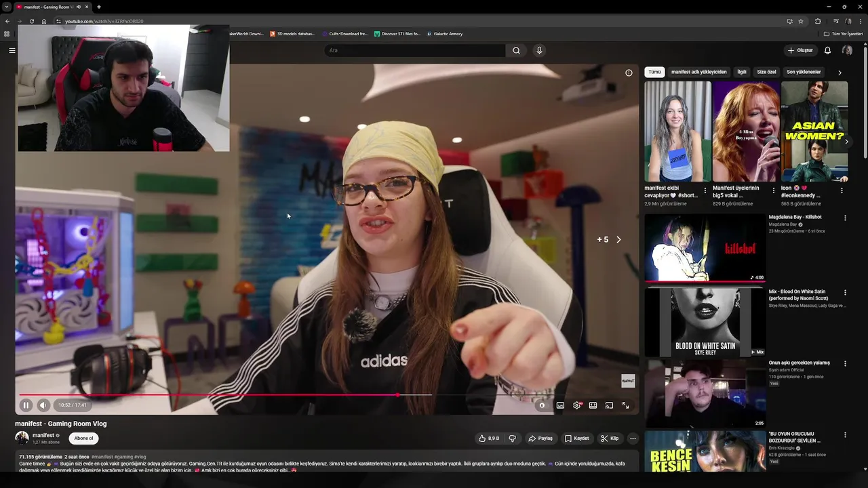Open the manifest channel avatar
868x488 pixels.
click(22, 438)
